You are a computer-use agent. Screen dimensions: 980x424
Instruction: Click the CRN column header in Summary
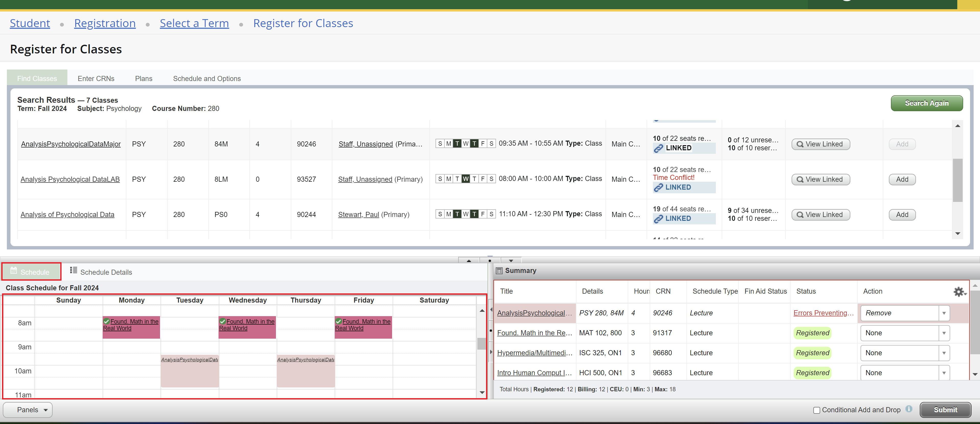663,291
